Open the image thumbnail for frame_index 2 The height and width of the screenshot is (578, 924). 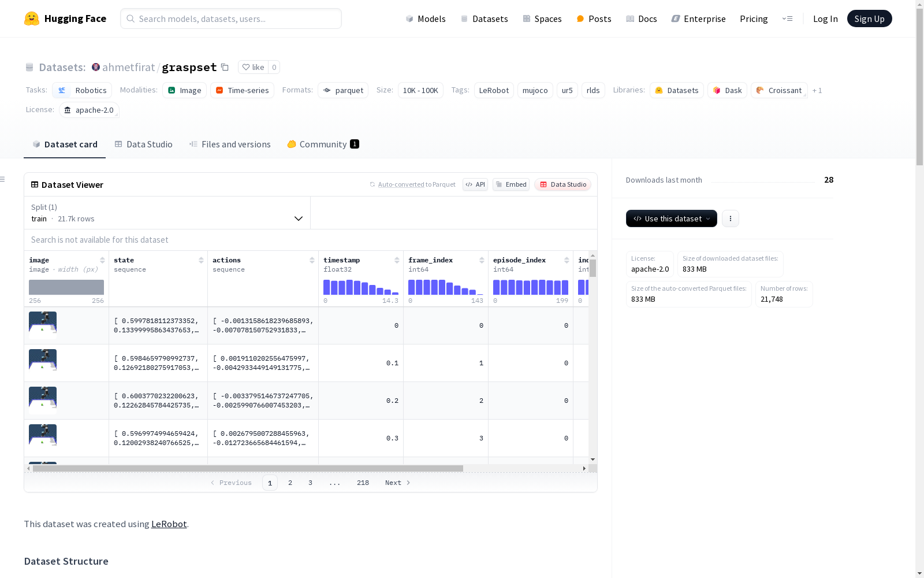pyautogui.click(x=43, y=401)
